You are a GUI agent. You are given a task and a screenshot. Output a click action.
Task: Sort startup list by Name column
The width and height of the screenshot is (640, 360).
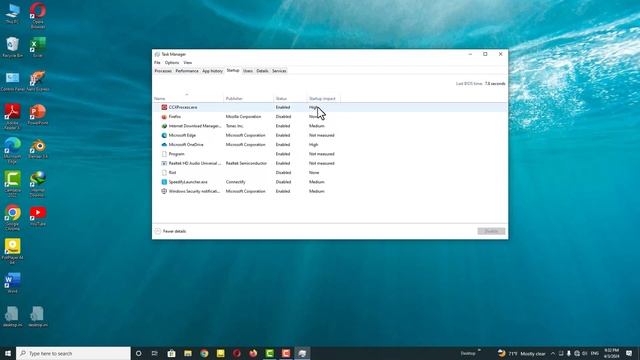[x=188, y=98]
